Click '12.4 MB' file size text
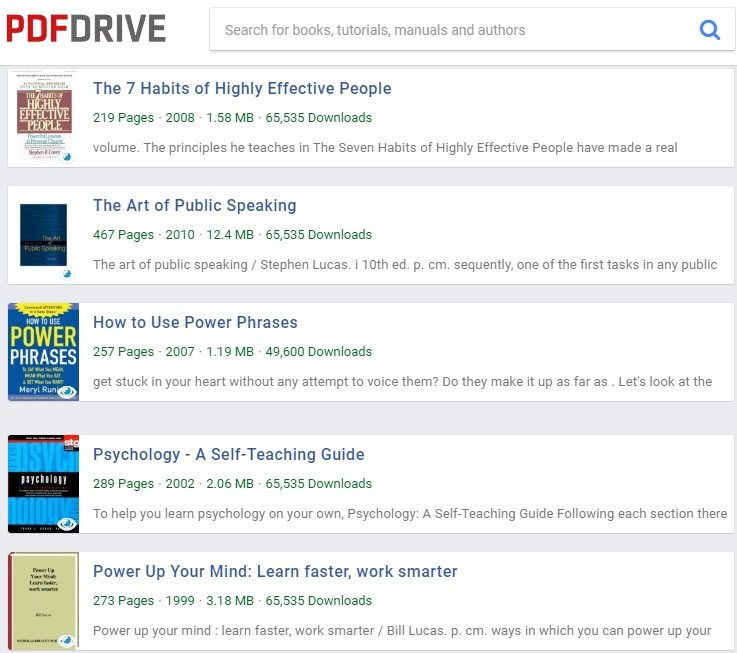 coord(230,235)
